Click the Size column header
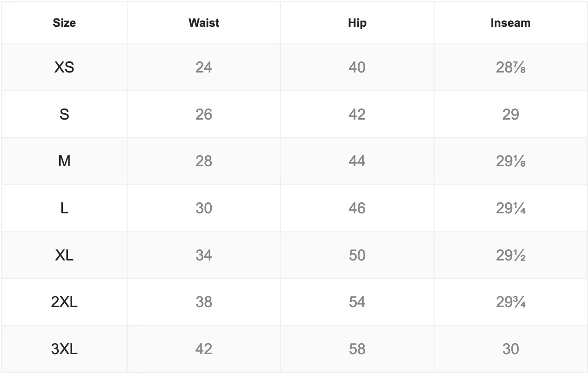Screen dimensions: 588x375 coord(64,23)
